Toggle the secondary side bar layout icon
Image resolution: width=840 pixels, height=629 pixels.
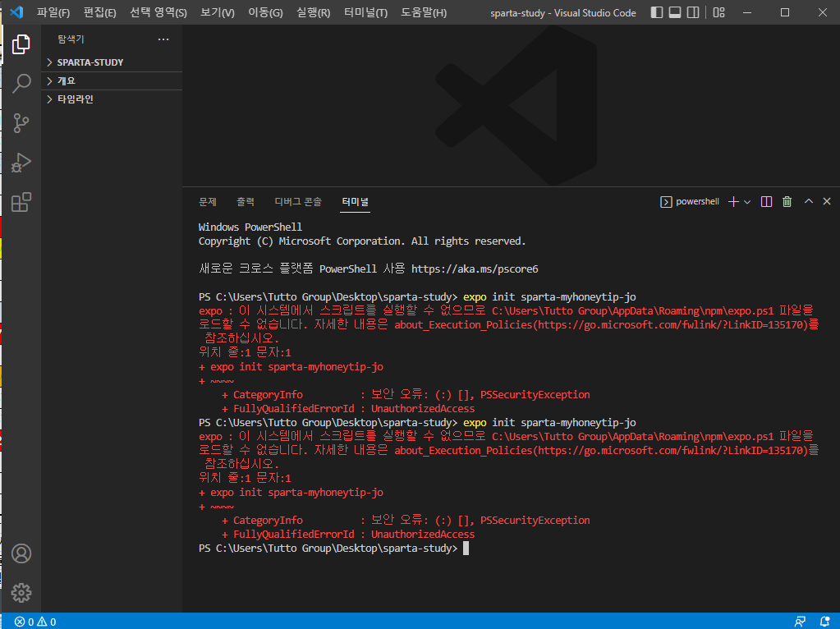tap(693, 12)
